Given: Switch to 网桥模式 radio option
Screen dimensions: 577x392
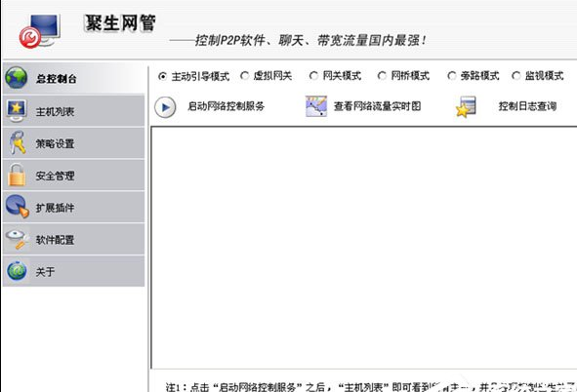Looking at the screenshot, I should tap(382, 76).
